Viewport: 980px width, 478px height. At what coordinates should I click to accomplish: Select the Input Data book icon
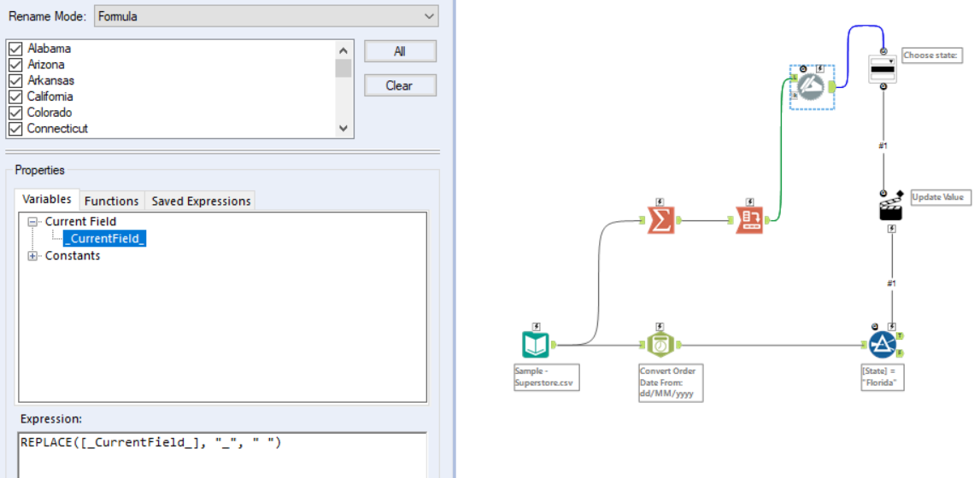point(536,345)
